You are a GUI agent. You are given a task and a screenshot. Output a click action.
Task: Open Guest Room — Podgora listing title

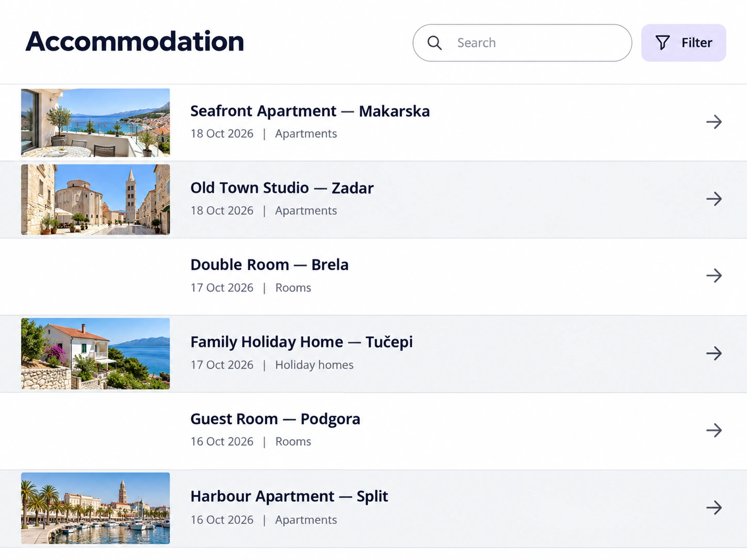275,419
